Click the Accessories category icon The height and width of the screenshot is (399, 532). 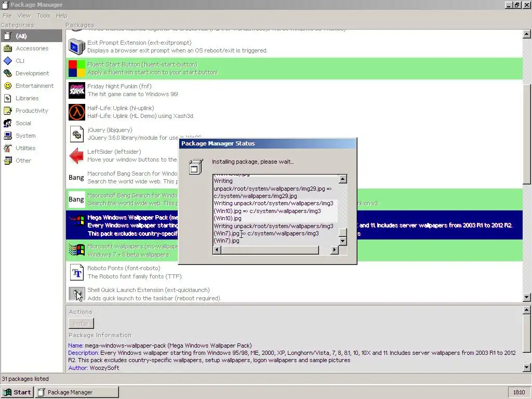(x=8, y=48)
